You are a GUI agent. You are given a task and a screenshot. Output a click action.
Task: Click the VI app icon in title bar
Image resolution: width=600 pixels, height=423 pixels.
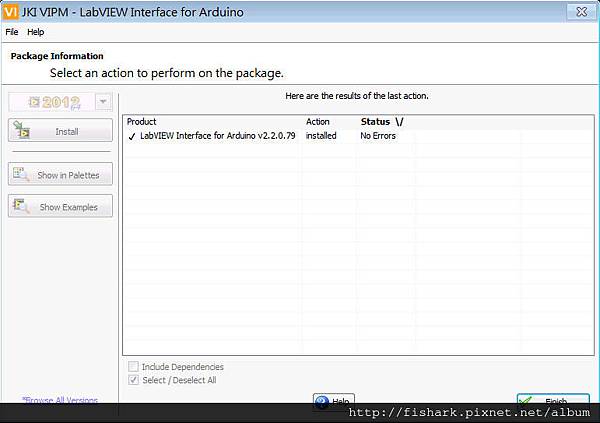10,12
